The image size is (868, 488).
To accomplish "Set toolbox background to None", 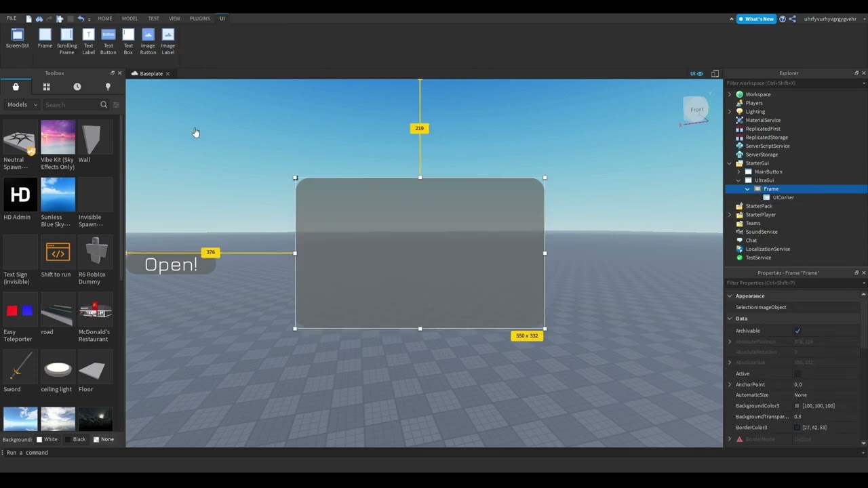I will tap(103, 439).
